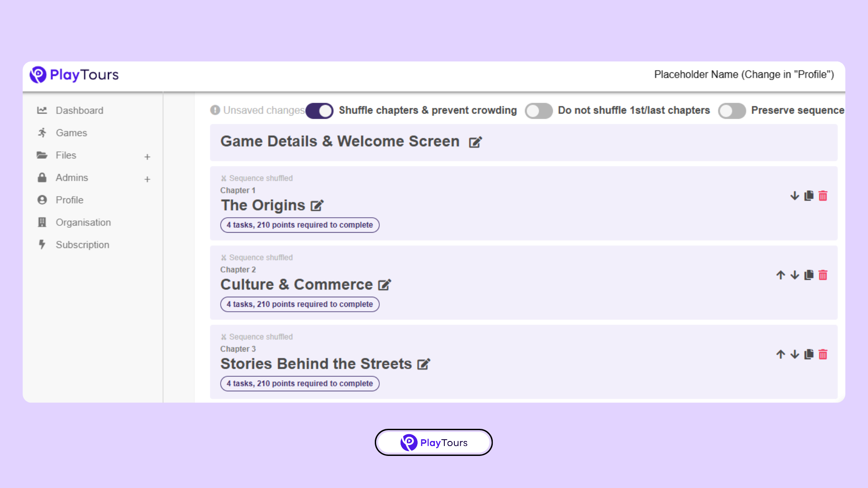The height and width of the screenshot is (488, 868).
Task: Delete the Stories Behind the Streets chapter
Action: 823,354
